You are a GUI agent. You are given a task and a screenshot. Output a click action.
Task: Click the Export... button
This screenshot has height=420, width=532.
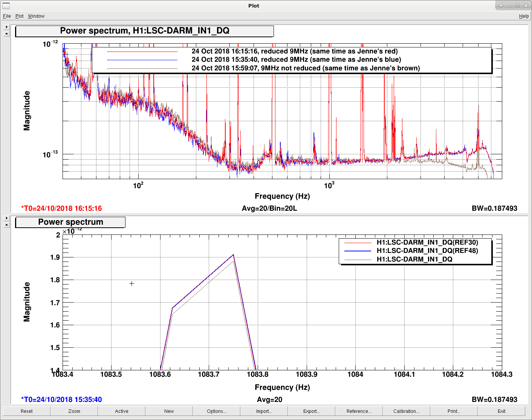coord(312,411)
